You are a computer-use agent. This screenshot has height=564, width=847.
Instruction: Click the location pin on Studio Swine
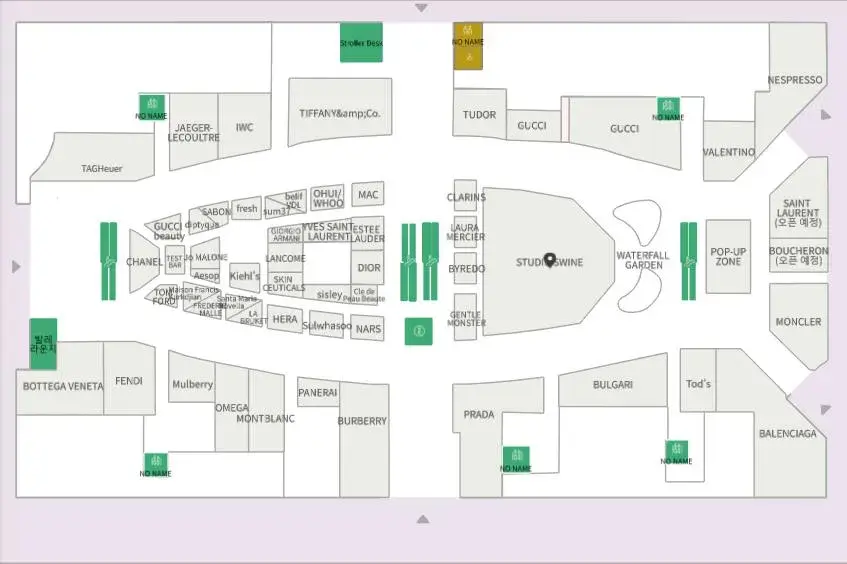549,260
